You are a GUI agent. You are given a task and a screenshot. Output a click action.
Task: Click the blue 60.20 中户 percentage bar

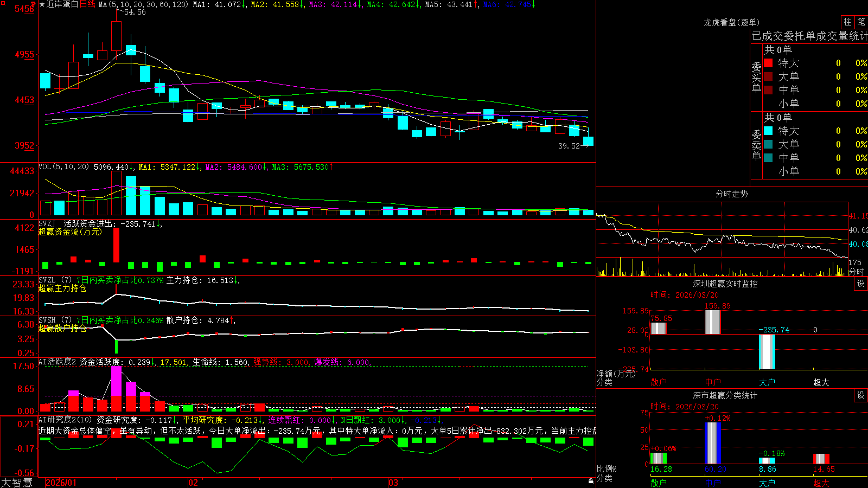coord(712,443)
